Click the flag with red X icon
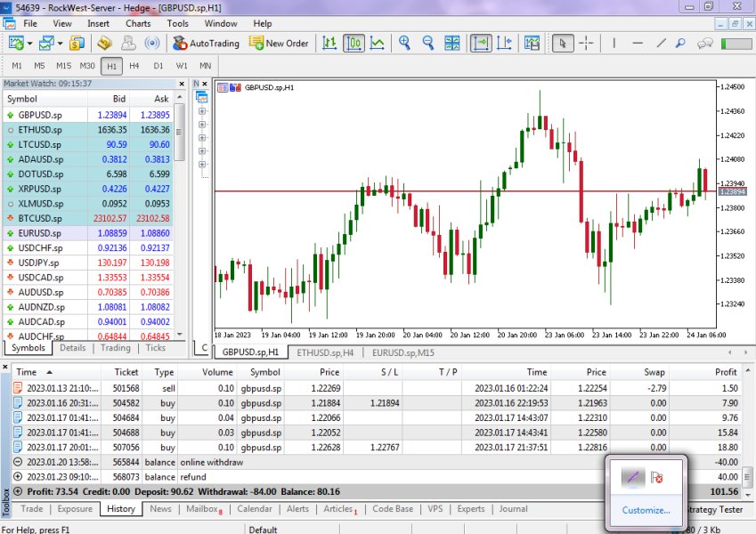This screenshot has height=534, width=756. (656, 477)
